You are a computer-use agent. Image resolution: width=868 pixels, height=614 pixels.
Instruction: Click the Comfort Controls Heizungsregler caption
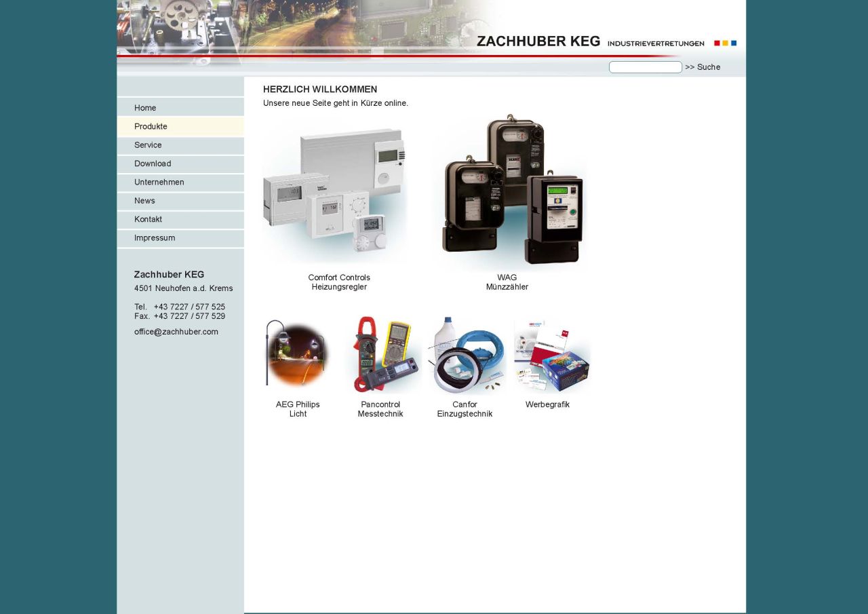tap(339, 282)
